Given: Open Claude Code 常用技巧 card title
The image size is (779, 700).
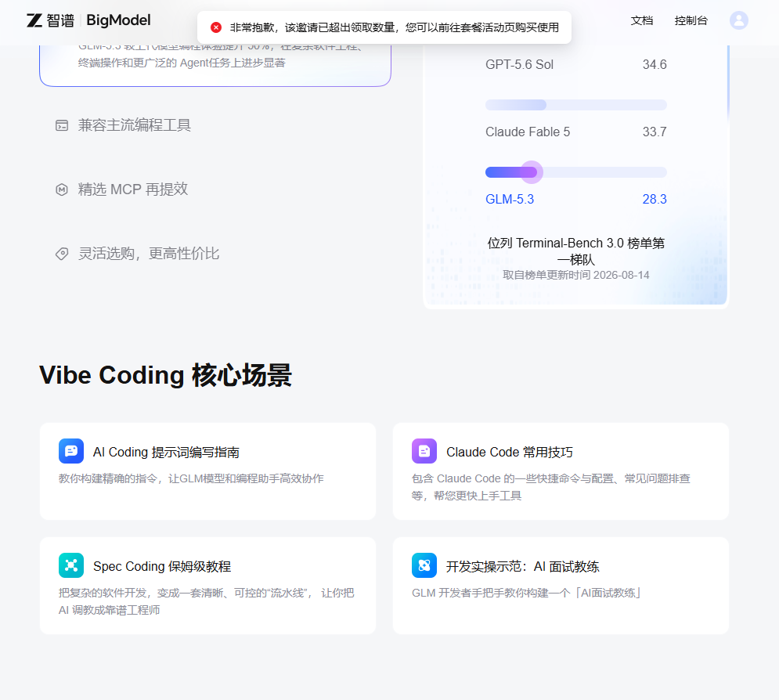Looking at the screenshot, I should (509, 452).
